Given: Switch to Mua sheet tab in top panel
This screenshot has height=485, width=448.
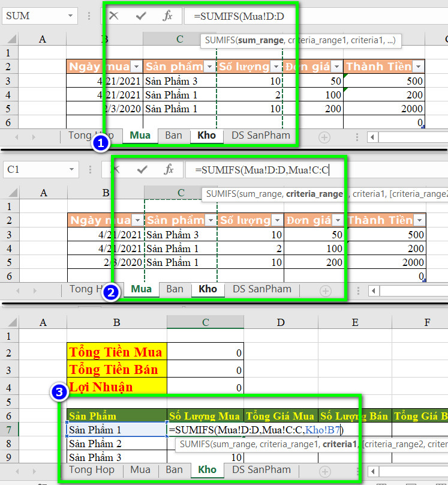Looking at the screenshot, I should 140,136.
